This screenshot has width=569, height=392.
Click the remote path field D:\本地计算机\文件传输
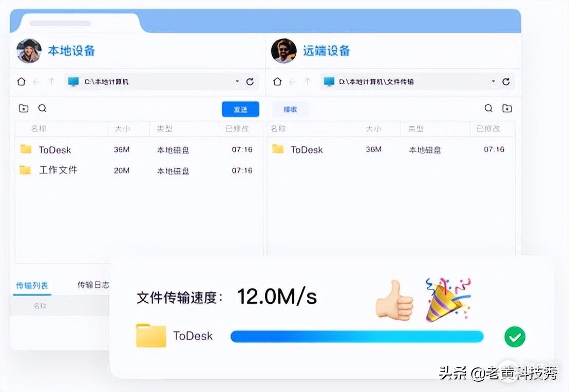pyautogui.click(x=418, y=82)
